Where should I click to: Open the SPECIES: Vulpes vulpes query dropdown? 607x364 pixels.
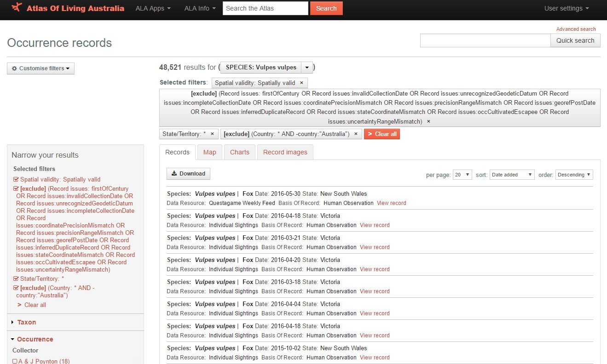[306, 67]
